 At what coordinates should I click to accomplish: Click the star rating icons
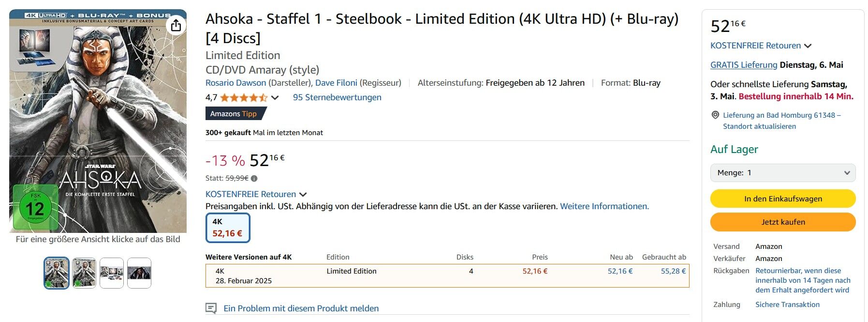click(x=244, y=97)
